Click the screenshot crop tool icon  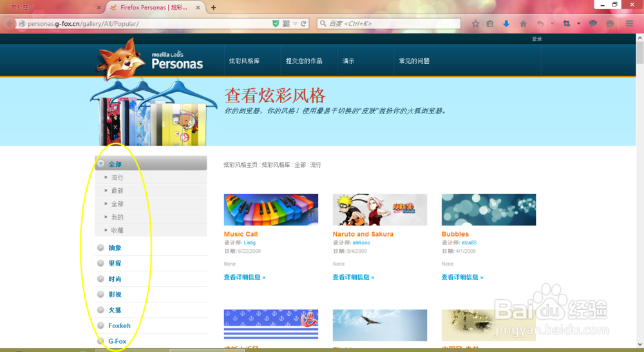[566, 23]
